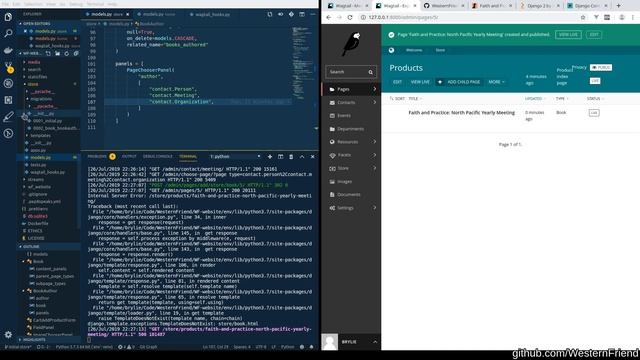Click the New File icon in explorer header
The image size is (640, 360).
point(48,53)
